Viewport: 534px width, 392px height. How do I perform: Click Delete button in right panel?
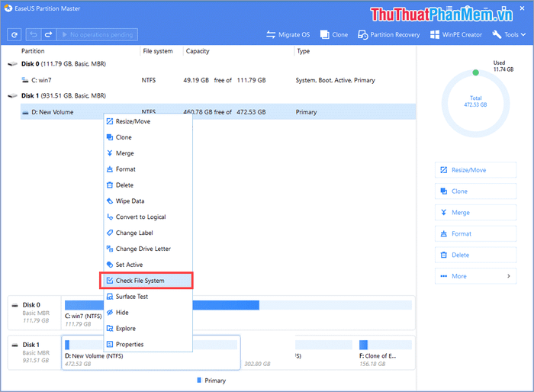[x=475, y=255]
